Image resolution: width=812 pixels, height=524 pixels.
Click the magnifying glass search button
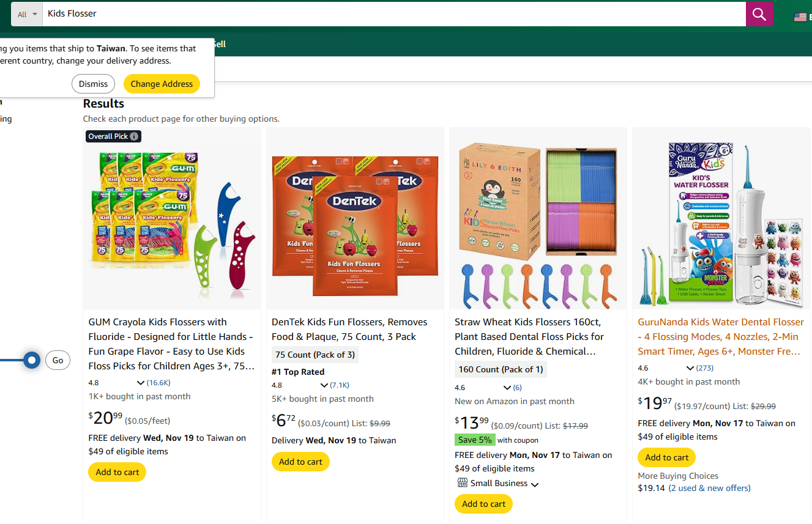coord(759,14)
